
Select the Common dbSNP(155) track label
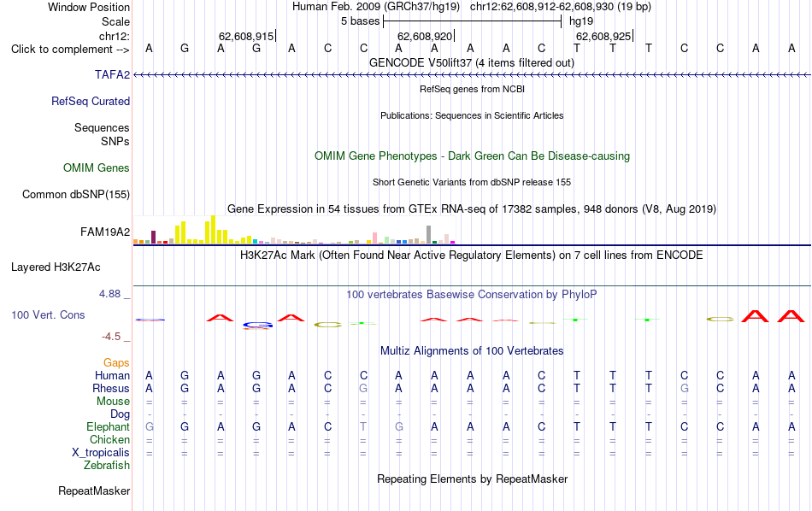(76, 194)
